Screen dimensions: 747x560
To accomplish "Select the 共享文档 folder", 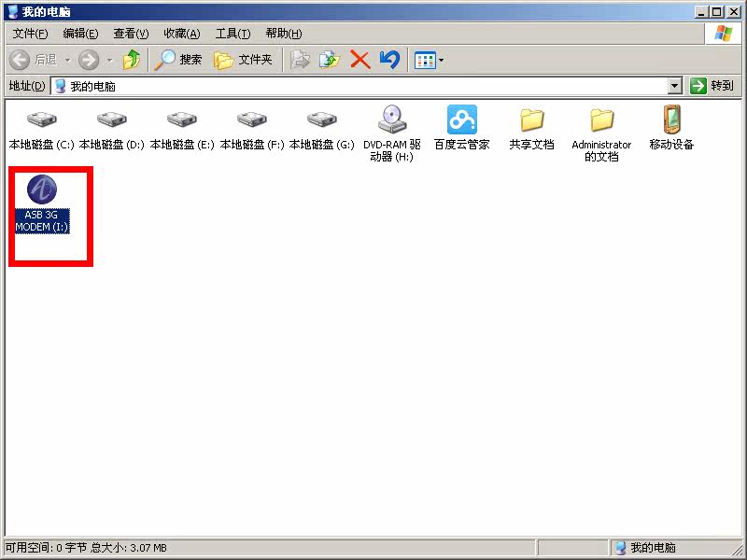I will [531, 120].
